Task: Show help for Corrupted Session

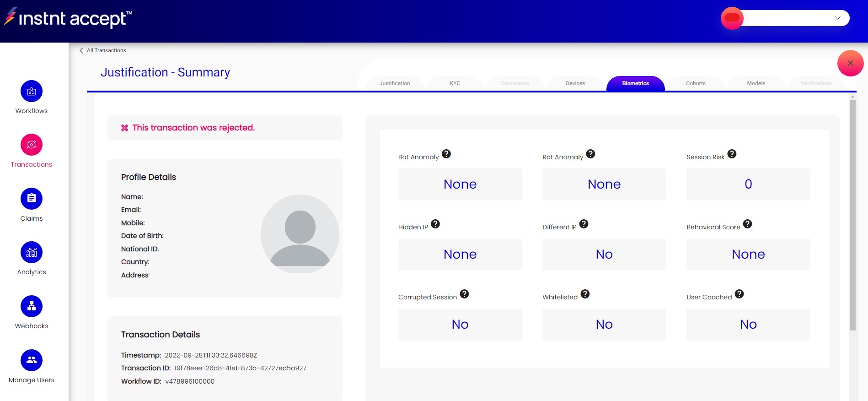Action: tap(464, 294)
